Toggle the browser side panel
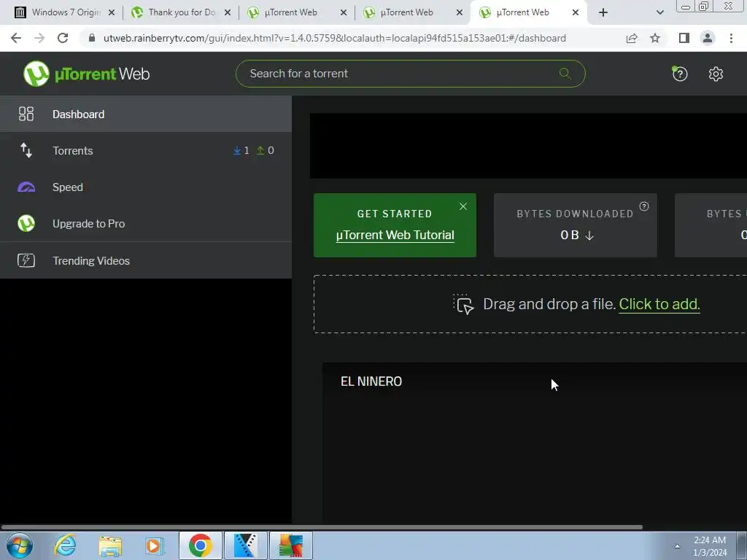This screenshot has width=747, height=560. (684, 38)
